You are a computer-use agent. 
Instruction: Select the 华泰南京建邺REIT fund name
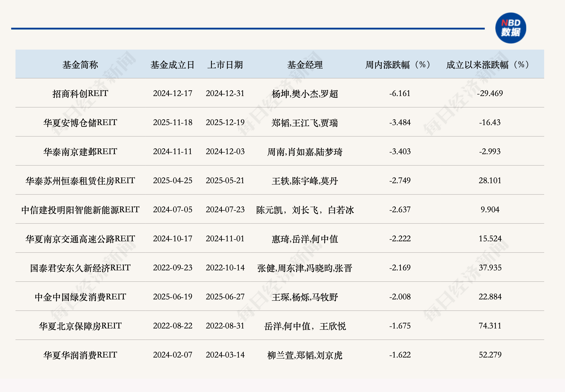(x=80, y=152)
